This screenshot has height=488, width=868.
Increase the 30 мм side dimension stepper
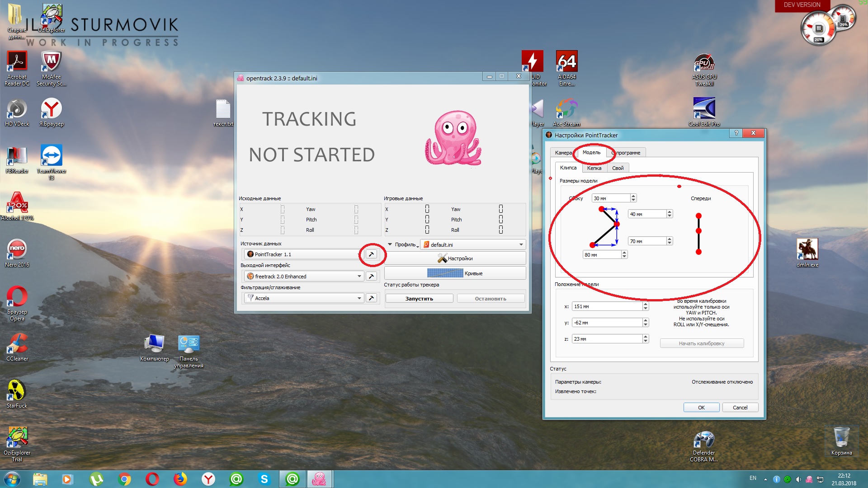point(633,196)
